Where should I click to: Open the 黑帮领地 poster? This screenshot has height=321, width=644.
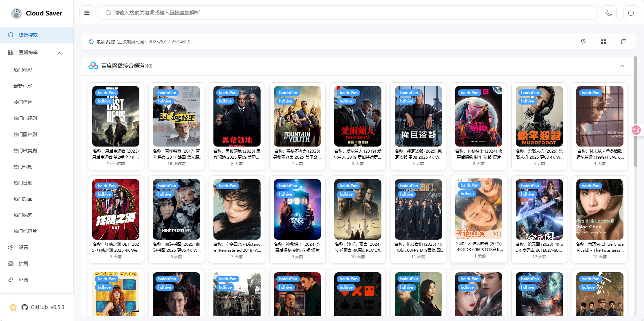pyautogui.click(x=237, y=116)
